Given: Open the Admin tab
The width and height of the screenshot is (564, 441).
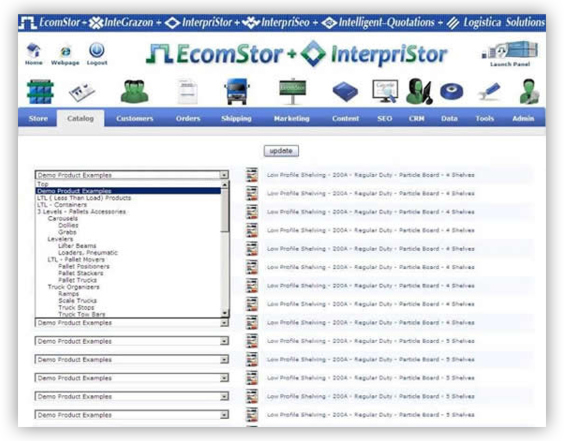Looking at the screenshot, I should 523,118.
